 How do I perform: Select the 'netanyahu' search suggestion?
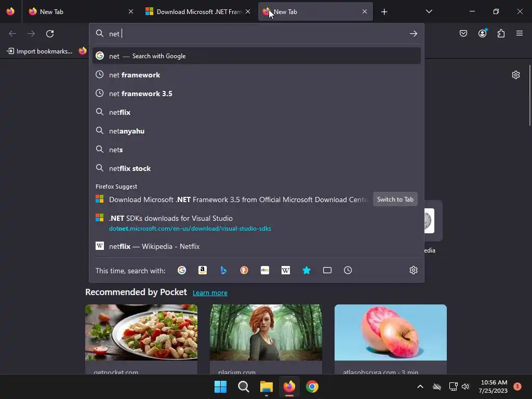click(257, 131)
